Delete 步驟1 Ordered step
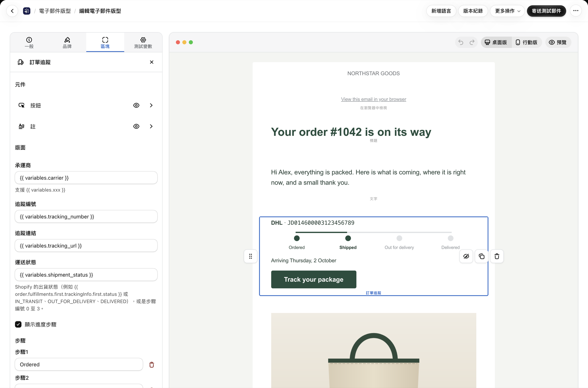Viewport: 588px width, 388px height. tap(152, 364)
